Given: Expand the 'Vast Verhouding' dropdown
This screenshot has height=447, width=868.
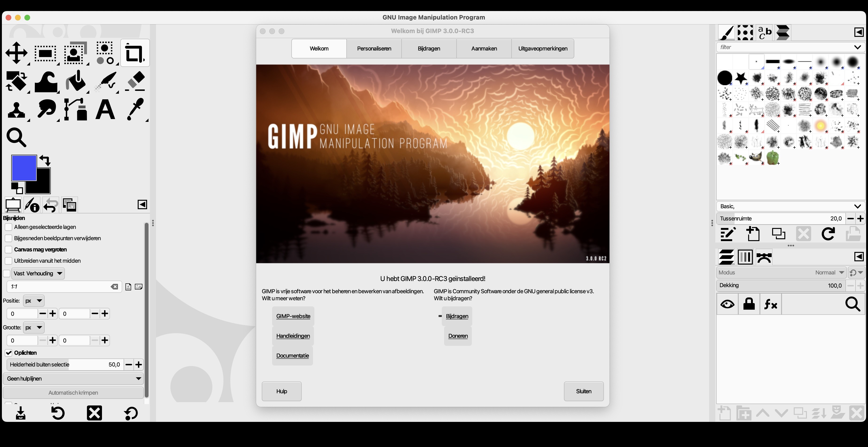Looking at the screenshot, I should (x=38, y=273).
